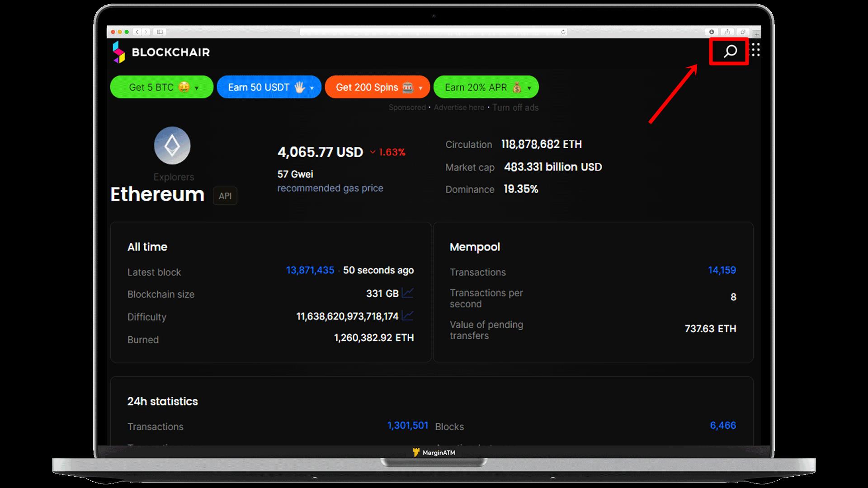Screen dimensions: 868x488
Task: Click the 50 seconds ago timestamp
Action: [378, 270]
